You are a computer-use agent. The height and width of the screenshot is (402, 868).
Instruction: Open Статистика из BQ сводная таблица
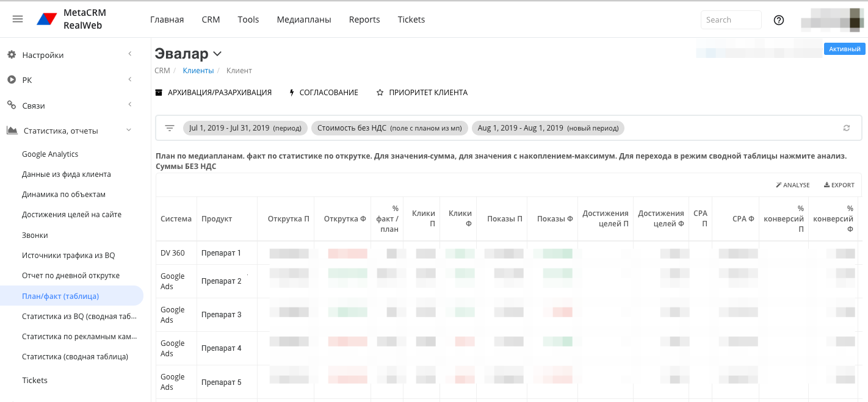[x=79, y=316]
